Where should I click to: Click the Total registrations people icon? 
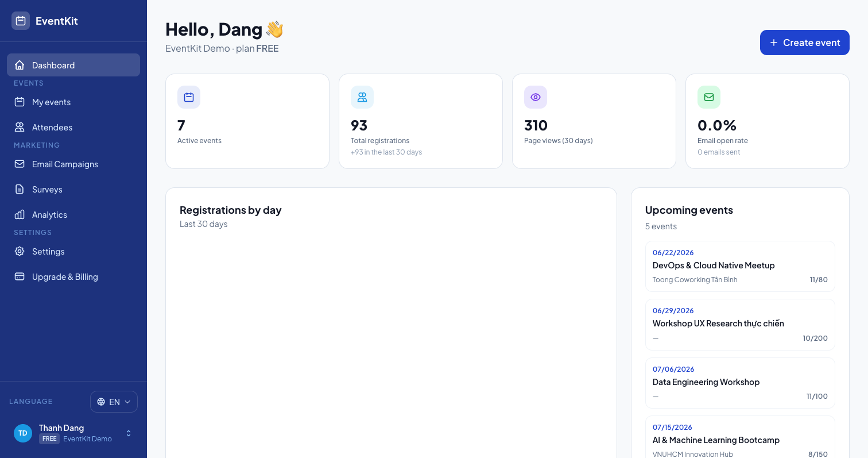click(x=362, y=97)
